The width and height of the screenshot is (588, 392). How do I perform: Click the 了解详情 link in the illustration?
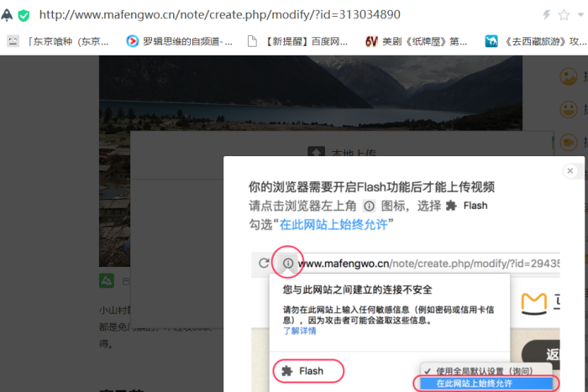[299, 331]
